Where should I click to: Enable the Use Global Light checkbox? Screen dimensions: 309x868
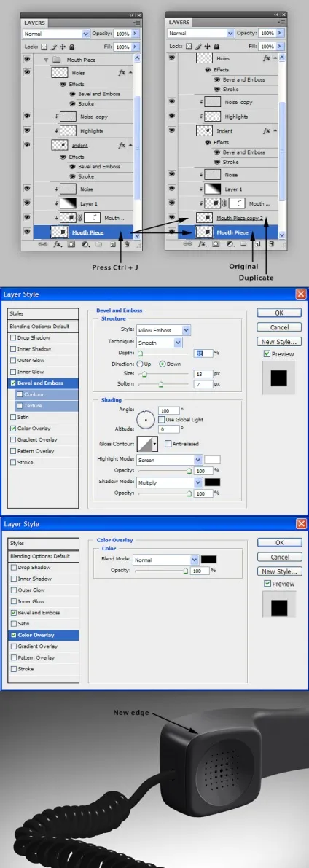tap(161, 420)
